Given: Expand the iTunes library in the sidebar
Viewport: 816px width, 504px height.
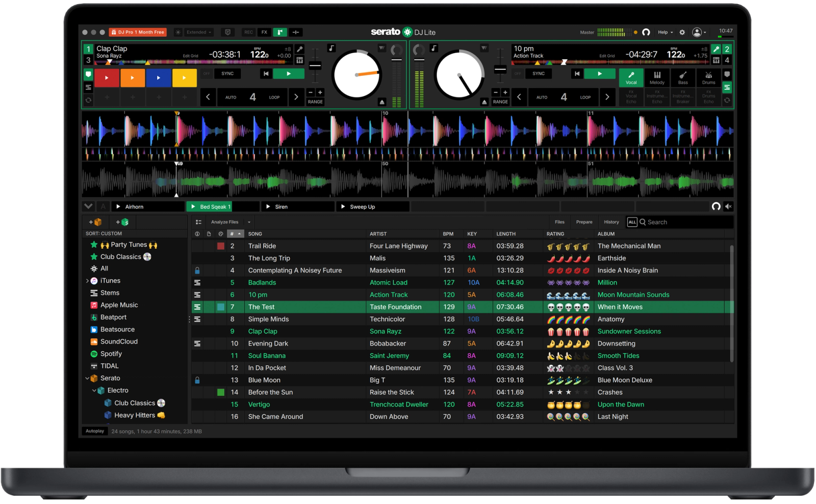Looking at the screenshot, I should pos(88,280).
